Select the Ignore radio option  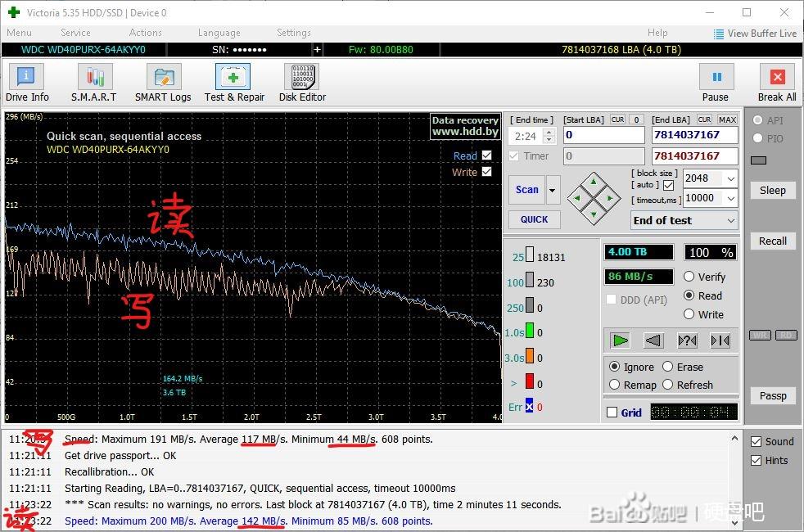point(614,367)
